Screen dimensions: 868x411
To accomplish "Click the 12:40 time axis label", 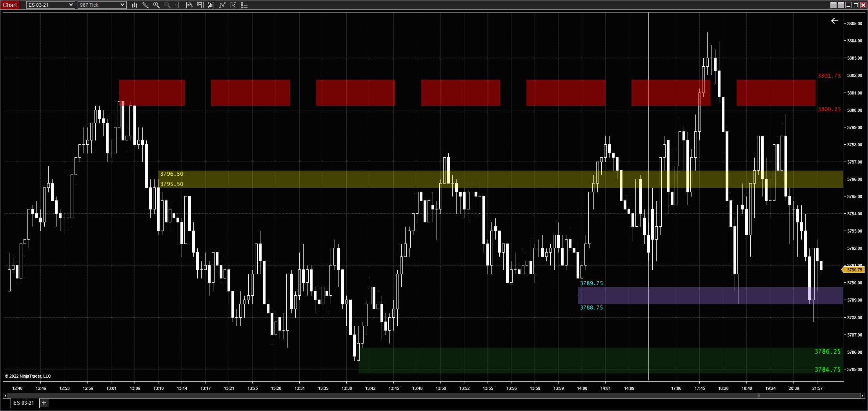I will click(x=17, y=388).
